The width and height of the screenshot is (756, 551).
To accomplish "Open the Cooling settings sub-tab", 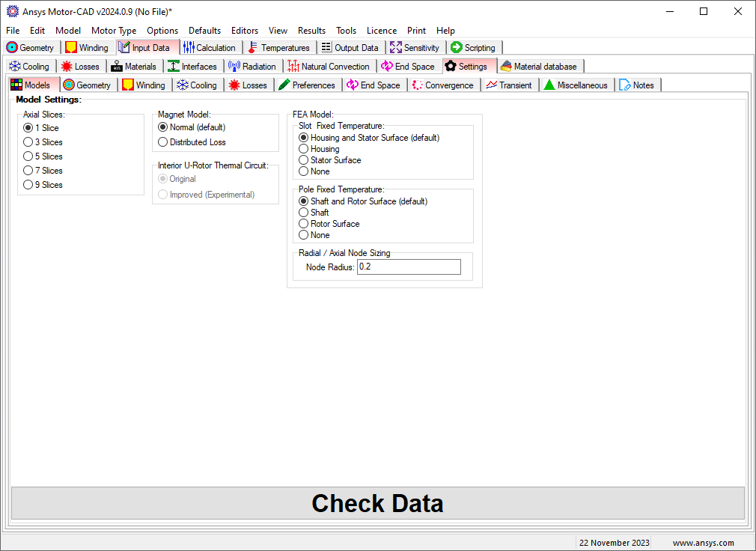I will coord(197,85).
